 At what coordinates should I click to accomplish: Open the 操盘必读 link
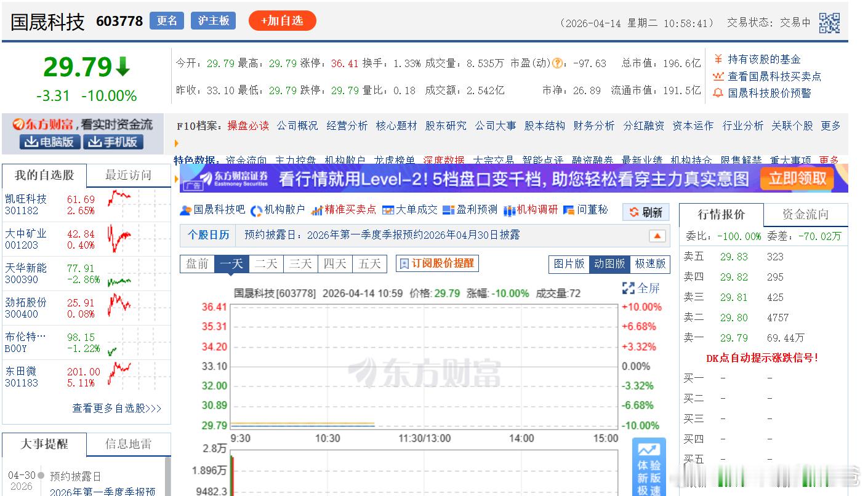click(248, 126)
